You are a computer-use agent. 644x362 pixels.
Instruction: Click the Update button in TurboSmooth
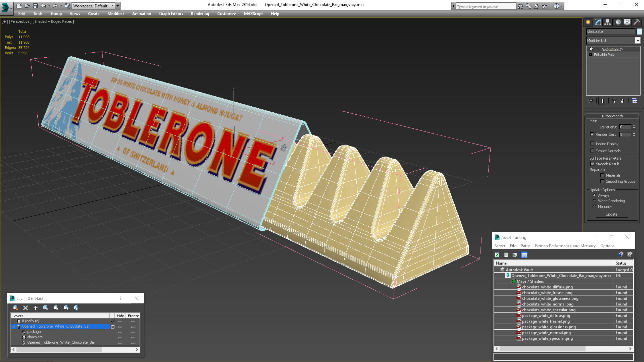(612, 214)
